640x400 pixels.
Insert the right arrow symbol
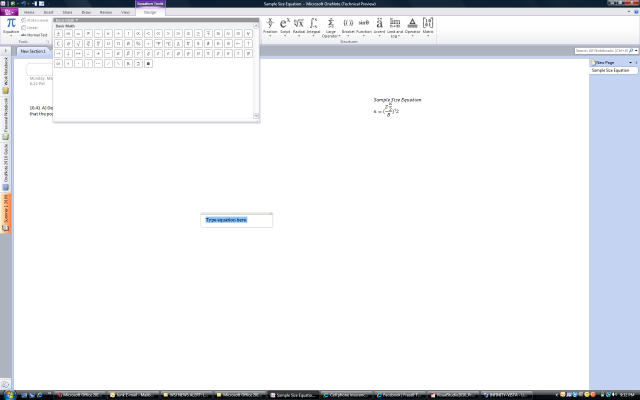point(58,53)
